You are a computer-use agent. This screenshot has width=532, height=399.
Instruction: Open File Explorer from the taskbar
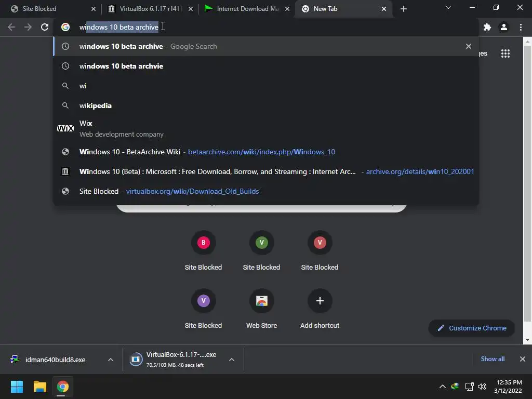pos(39,387)
